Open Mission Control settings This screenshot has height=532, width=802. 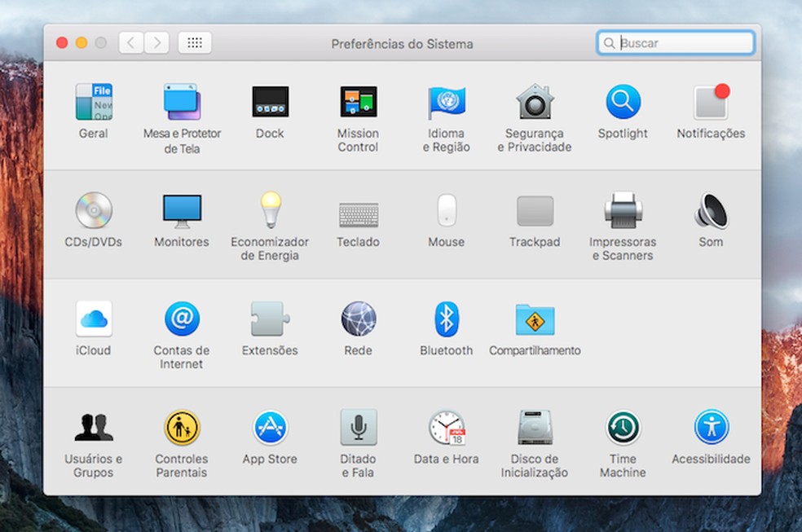pyautogui.click(x=358, y=103)
